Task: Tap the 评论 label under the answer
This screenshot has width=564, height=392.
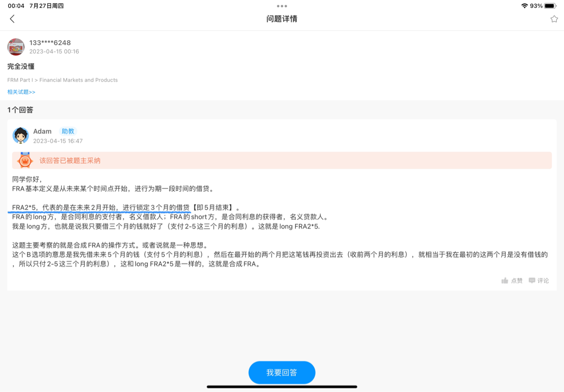Action: pyautogui.click(x=543, y=281)
